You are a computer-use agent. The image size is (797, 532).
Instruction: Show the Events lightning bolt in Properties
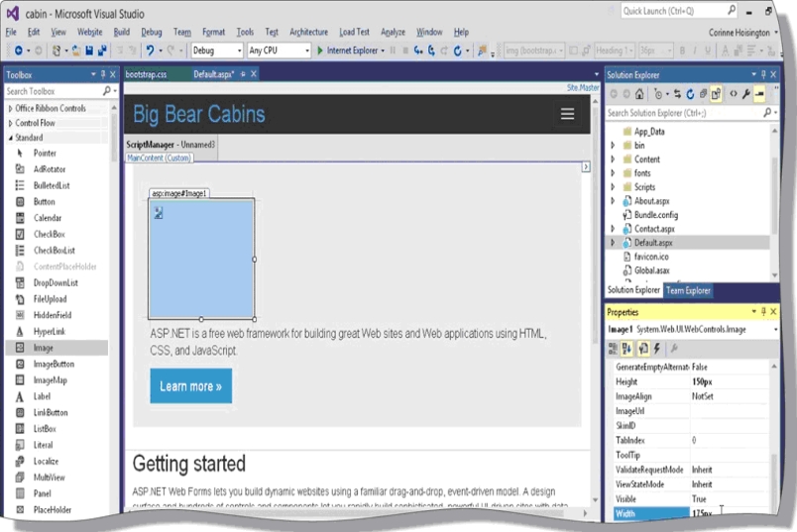coord(657,348)
